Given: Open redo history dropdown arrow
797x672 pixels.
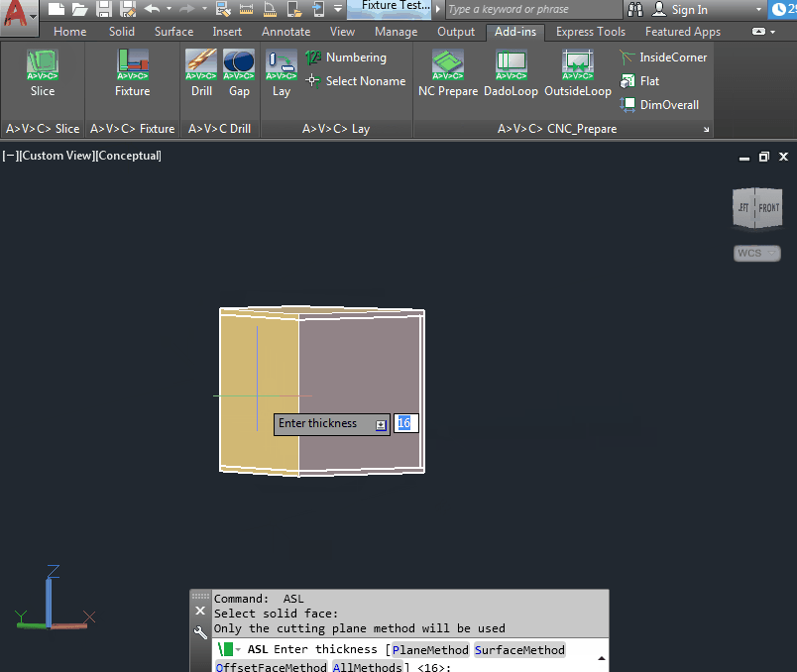Looking at the screenshot, I should click(x=204, y=9).
